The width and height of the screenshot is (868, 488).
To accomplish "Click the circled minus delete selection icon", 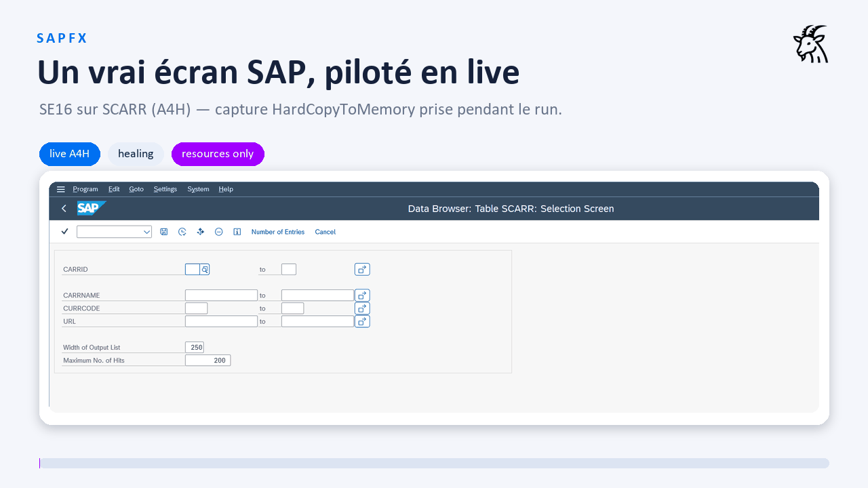I will tap(219, 232).
